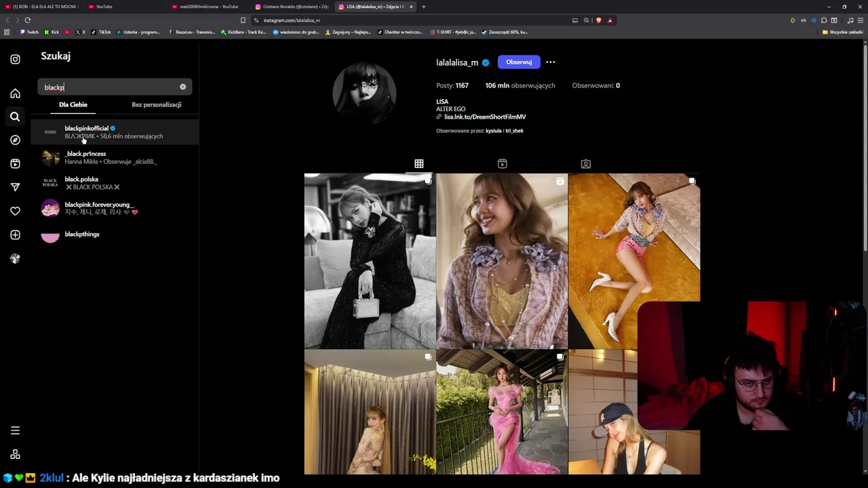This screenshot has width=868, height=488.
Task: Open own profile avatar in sidebar
Action: pyautogui.click(x=15, y=258)
